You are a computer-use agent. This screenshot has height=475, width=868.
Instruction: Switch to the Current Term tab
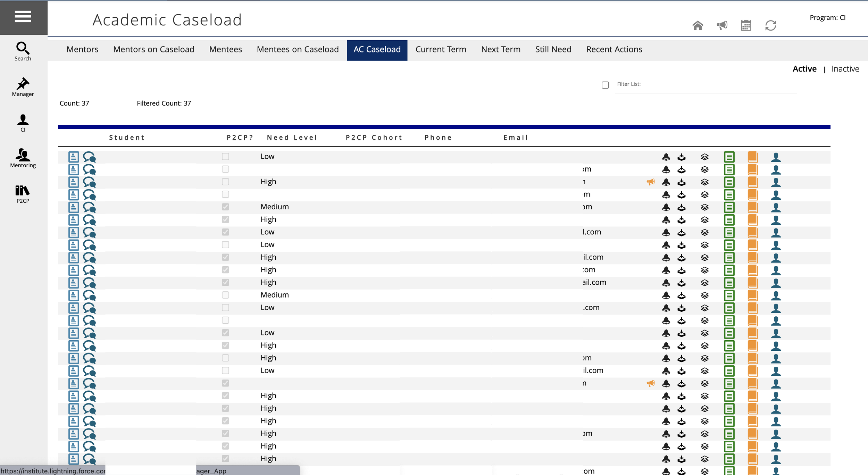pos(441,49)
